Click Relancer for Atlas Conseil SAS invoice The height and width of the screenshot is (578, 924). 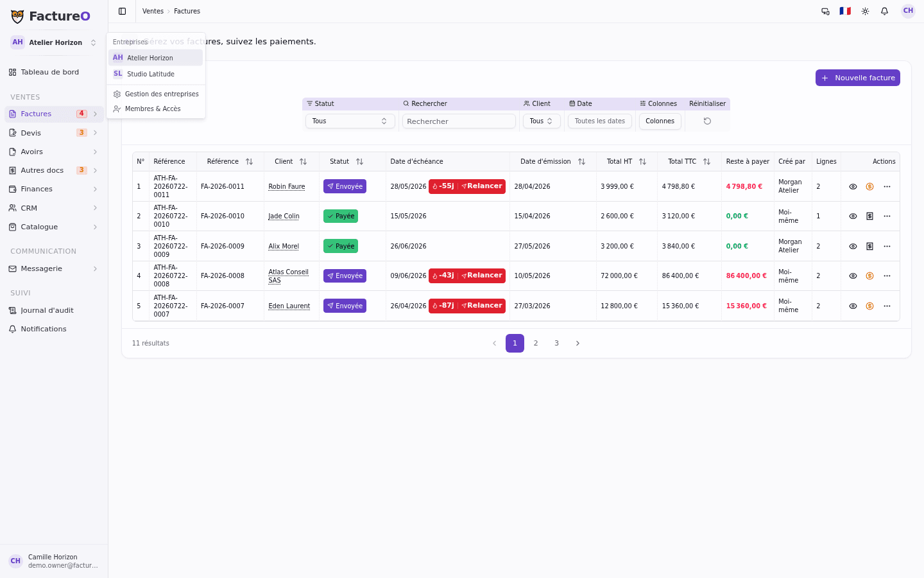pyautogui.click(x=482, y=276)
